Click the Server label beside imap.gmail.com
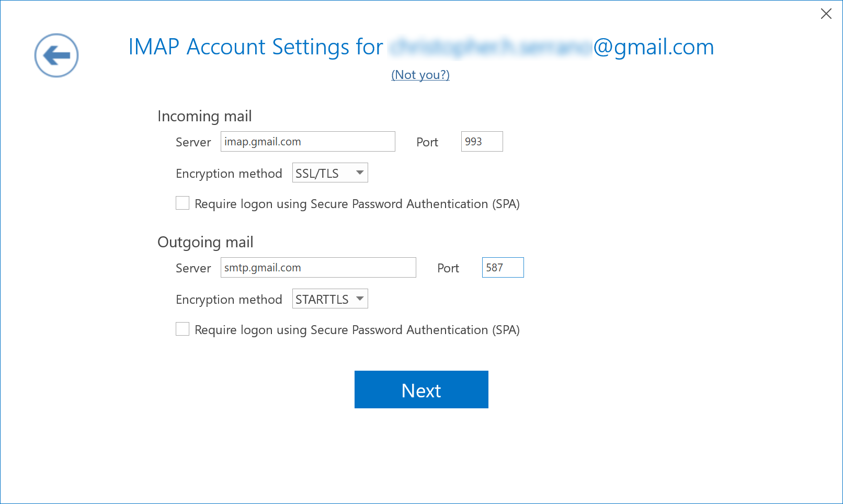 tap(193, 142)
